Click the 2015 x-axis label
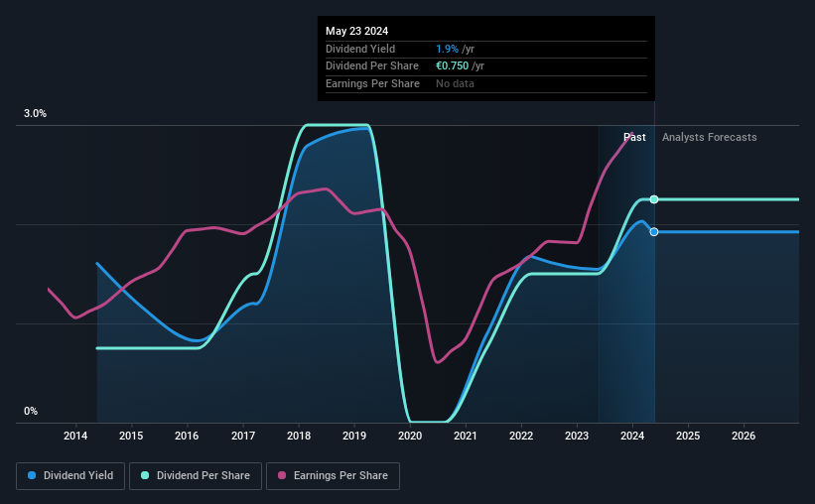815x504 pixels. (x=131, y=436)
